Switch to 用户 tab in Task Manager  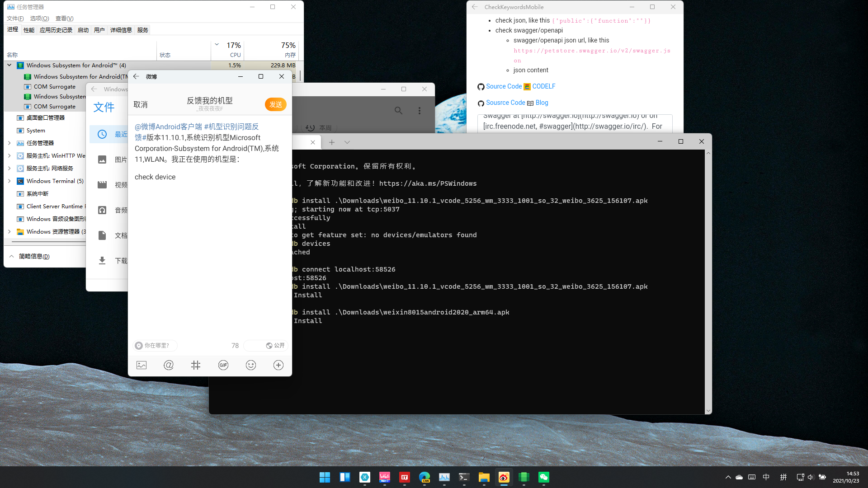[99, 30]
